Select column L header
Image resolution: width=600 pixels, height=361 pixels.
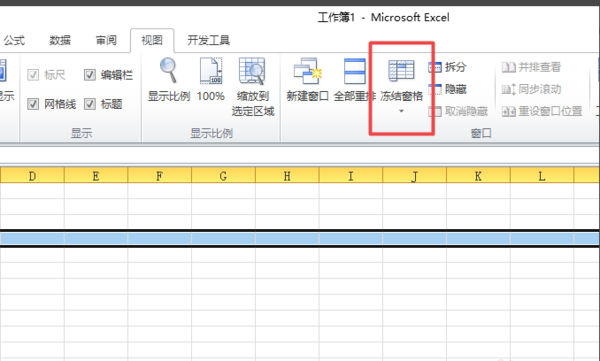coord(542,175)
